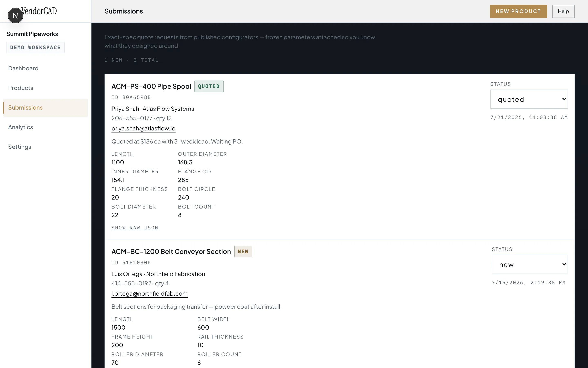Click ID 51B10B06 text
Image resolution: width=588 pixels, height=368 pixels.
(x=131, y=263)
